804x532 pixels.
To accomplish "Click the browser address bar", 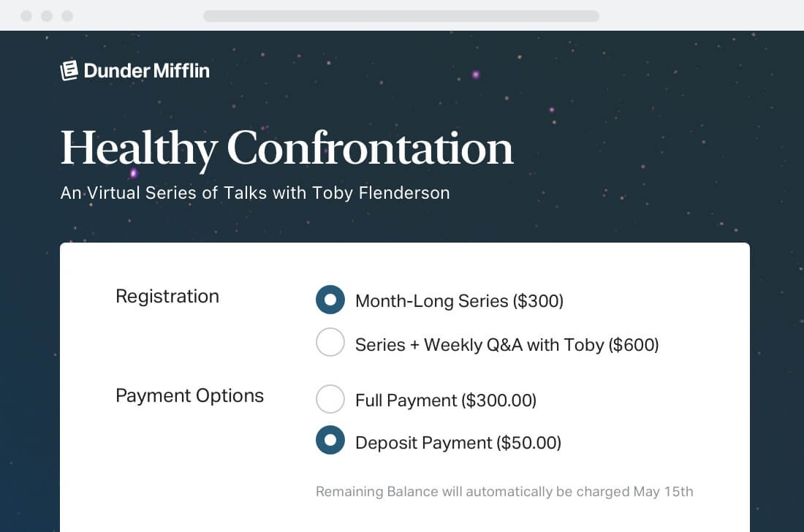I will tap(401, 15).
